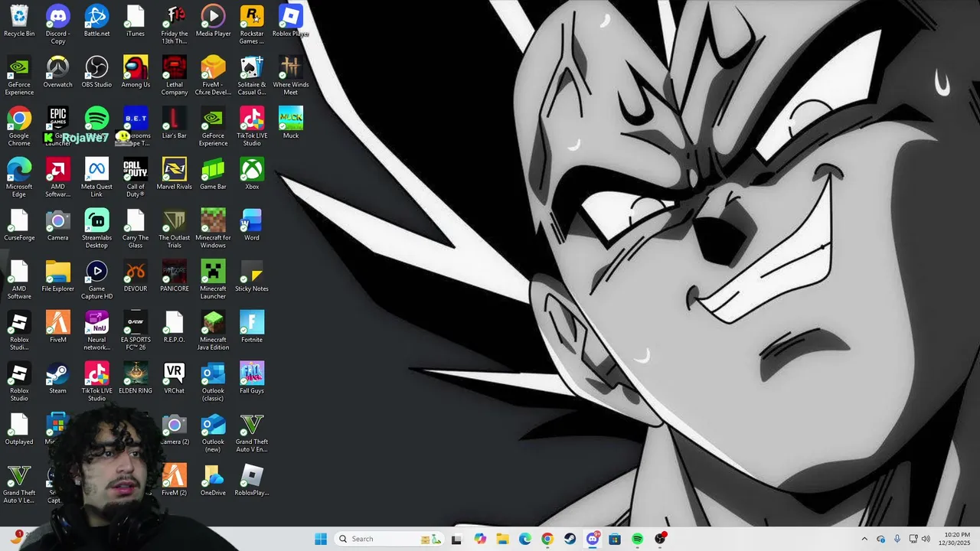Launch PANICORE desktop shortcut
980x551 pixels.
175,275
